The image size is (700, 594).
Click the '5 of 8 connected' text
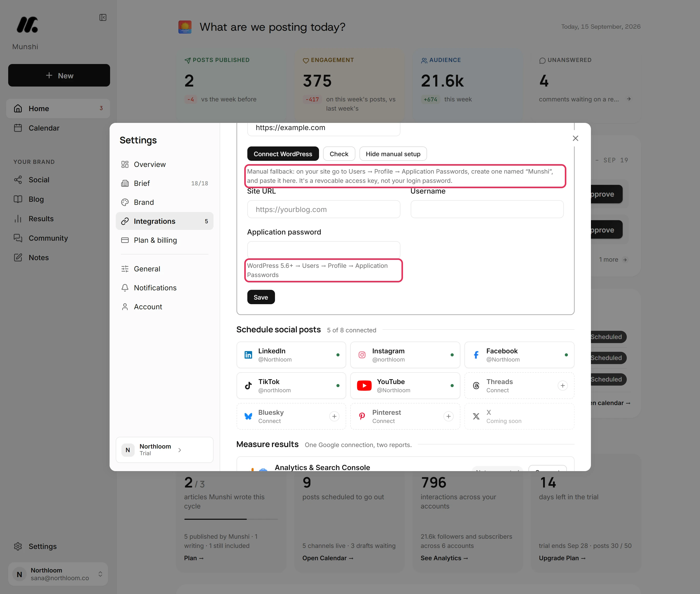pyautogui.click(x=352, y=330)
